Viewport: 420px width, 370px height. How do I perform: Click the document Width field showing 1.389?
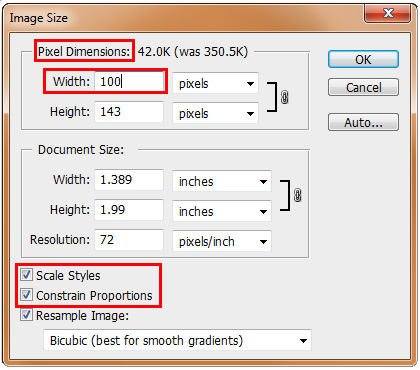(x=129, y=180)
